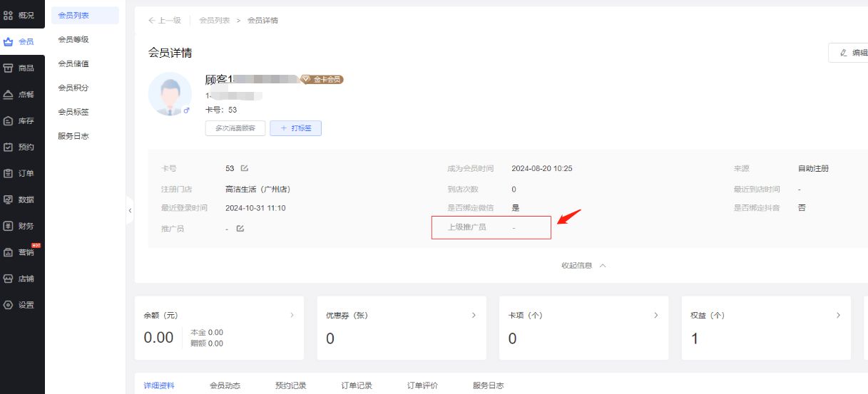Expand the 权益（个） card arrow
Viewport: 868px width, 394px height.
pos(838,315)
